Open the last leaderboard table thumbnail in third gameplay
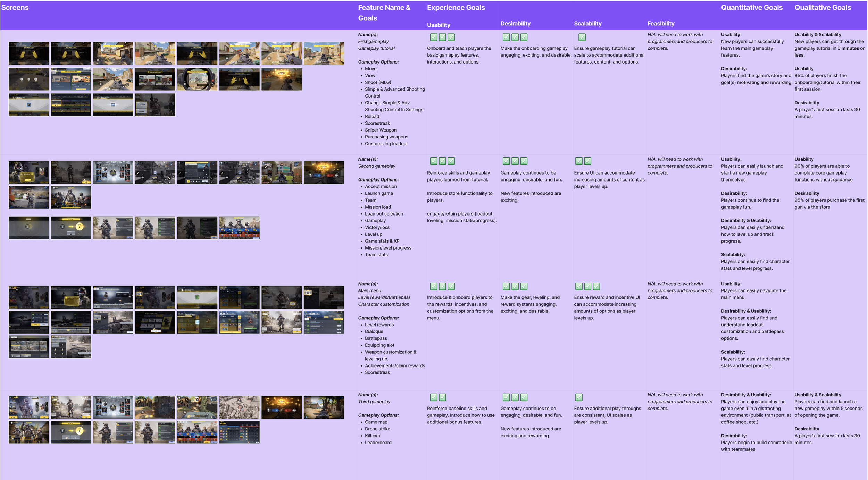Image resolution: width=868 pixels, height=480 pixels. (x=239, y=432)
